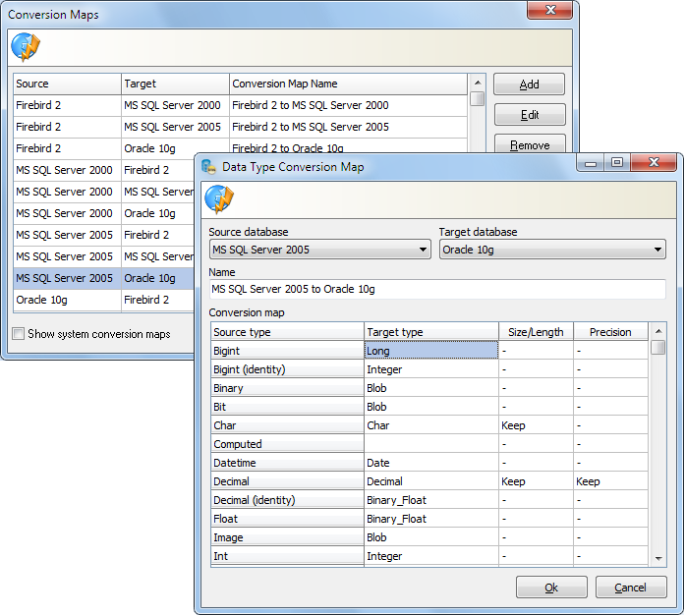This screenshot has height=616, width=685.
Task: Click the Edit button for conversion maps
Action: point(529,115)
